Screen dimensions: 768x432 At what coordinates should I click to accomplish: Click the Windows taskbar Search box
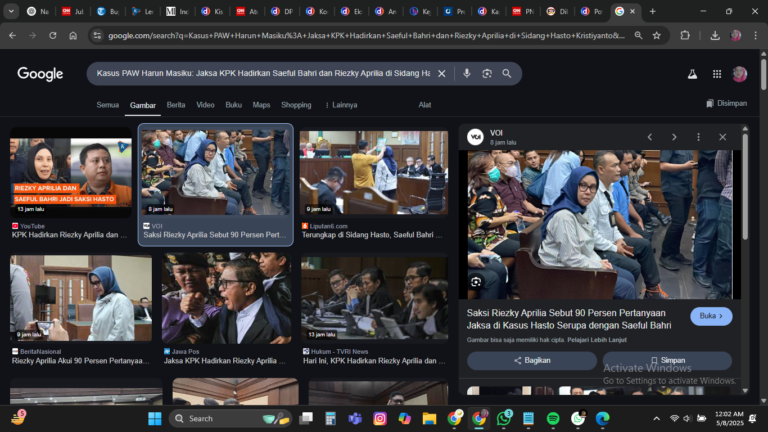click(x=230, y=419)
